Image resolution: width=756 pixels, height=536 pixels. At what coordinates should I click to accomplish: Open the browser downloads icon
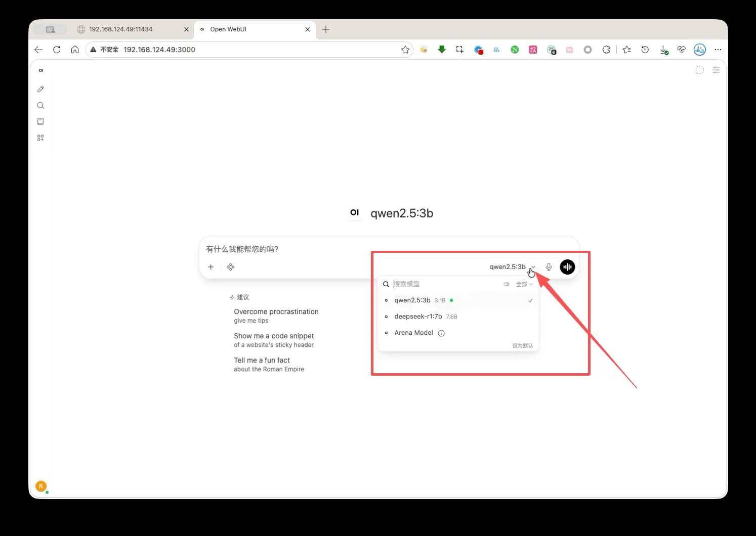(663, 50)
